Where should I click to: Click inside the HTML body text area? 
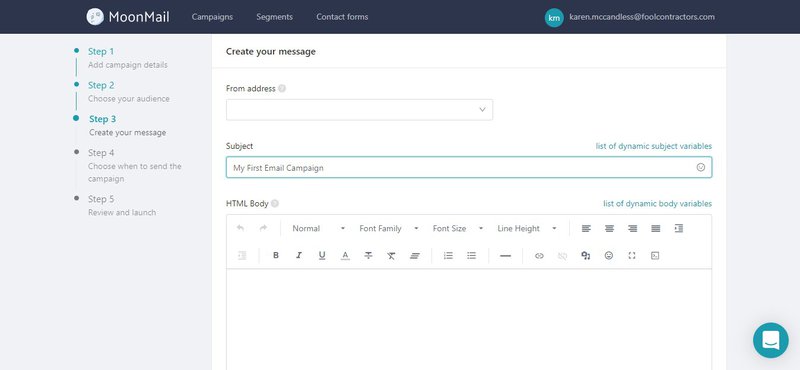(469, 319)
